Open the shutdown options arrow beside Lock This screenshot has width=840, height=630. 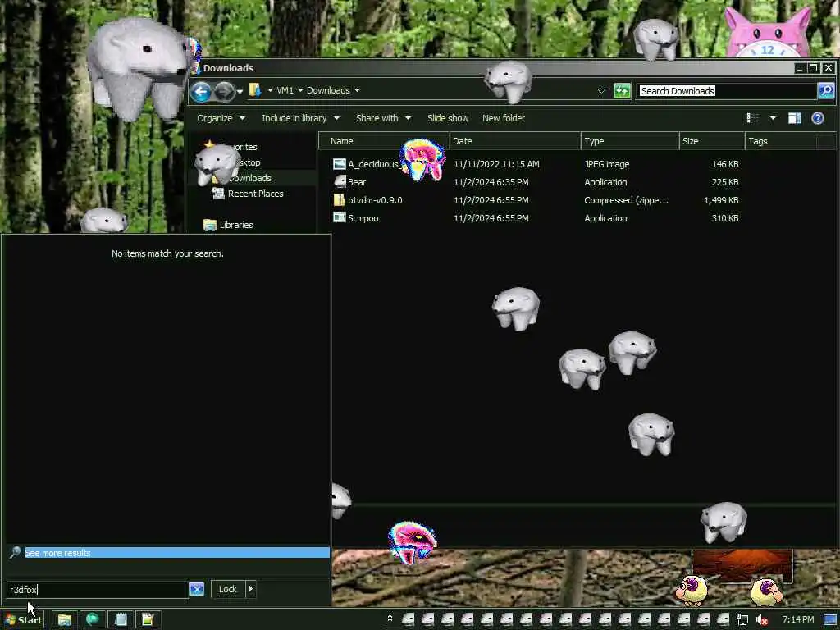tap(251, 589)
